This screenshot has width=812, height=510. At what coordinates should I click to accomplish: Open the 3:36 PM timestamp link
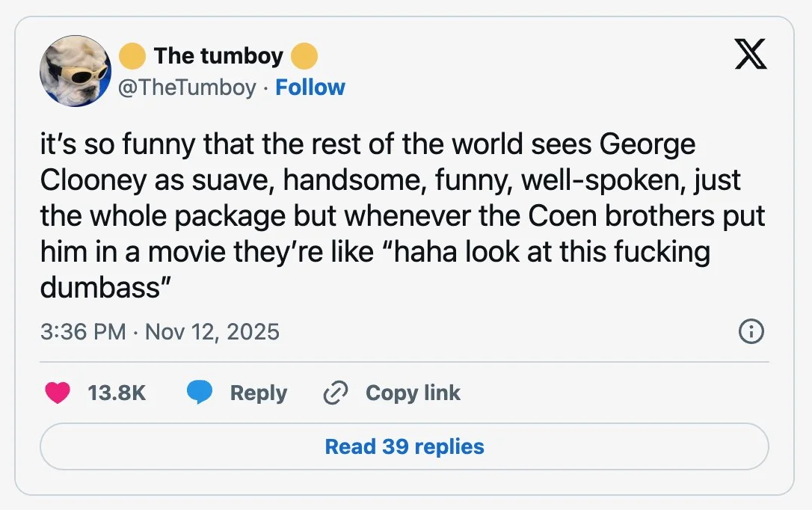tap(83, 331)
